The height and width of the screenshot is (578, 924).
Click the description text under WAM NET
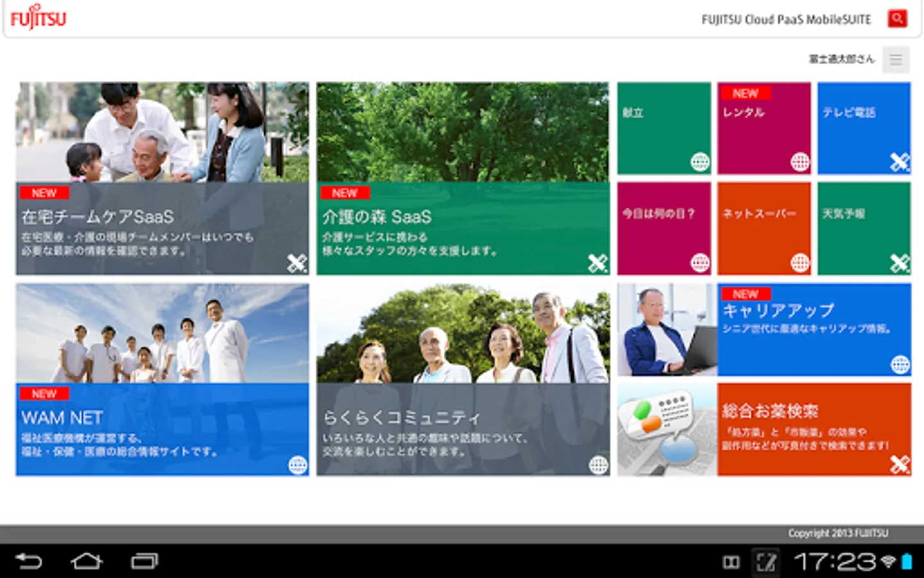(x=119, y=445)
